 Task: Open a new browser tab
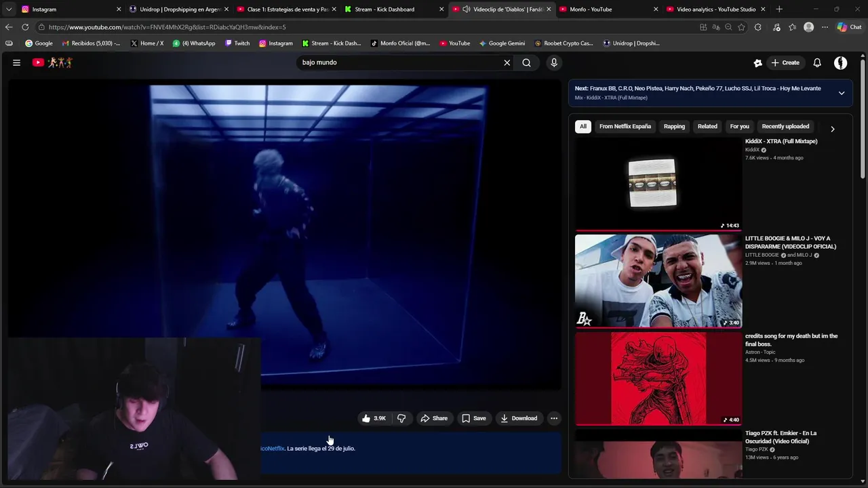(779, 9)
